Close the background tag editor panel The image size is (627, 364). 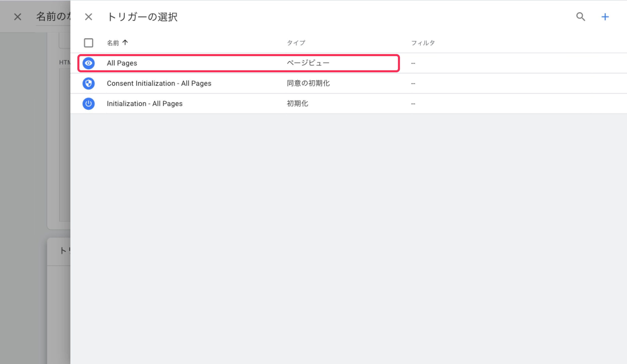[18, 17]
